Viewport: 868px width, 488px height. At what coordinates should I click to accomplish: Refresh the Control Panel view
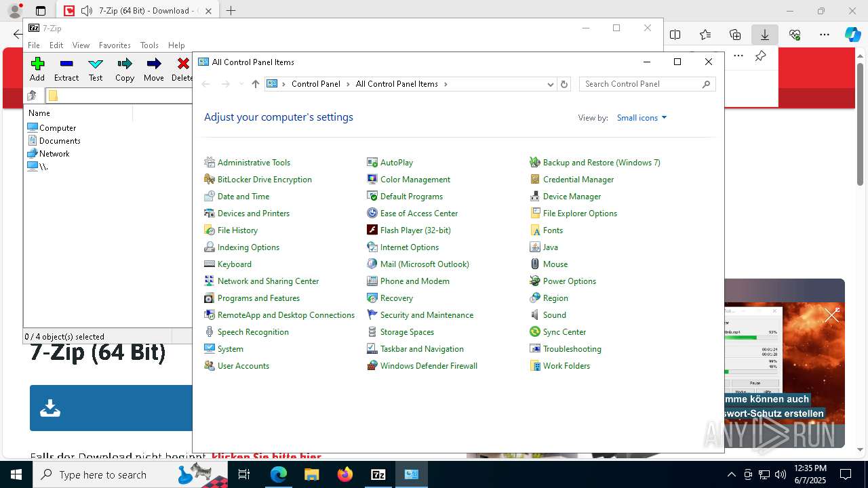(564, 84)
